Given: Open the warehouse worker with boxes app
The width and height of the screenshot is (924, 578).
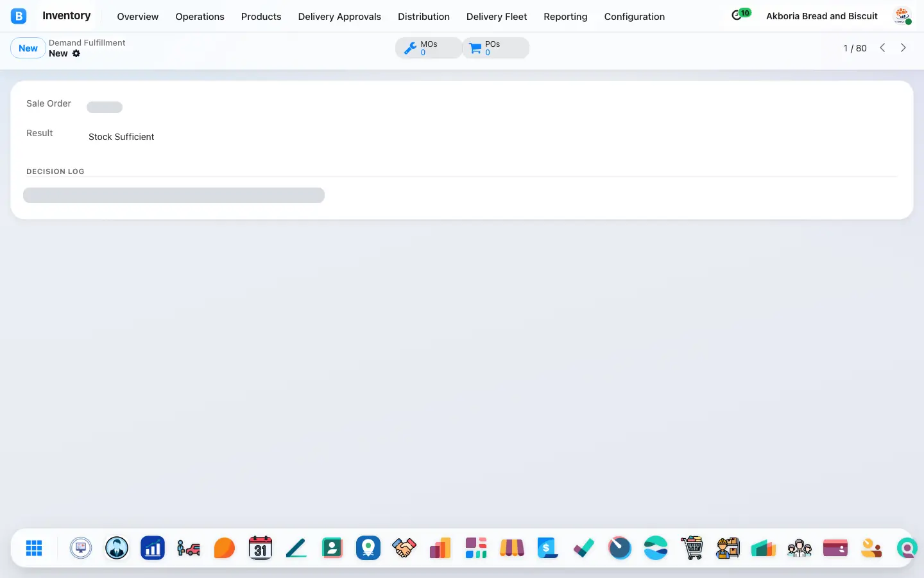Looking at the screenshot, I should tap(728, 548).
